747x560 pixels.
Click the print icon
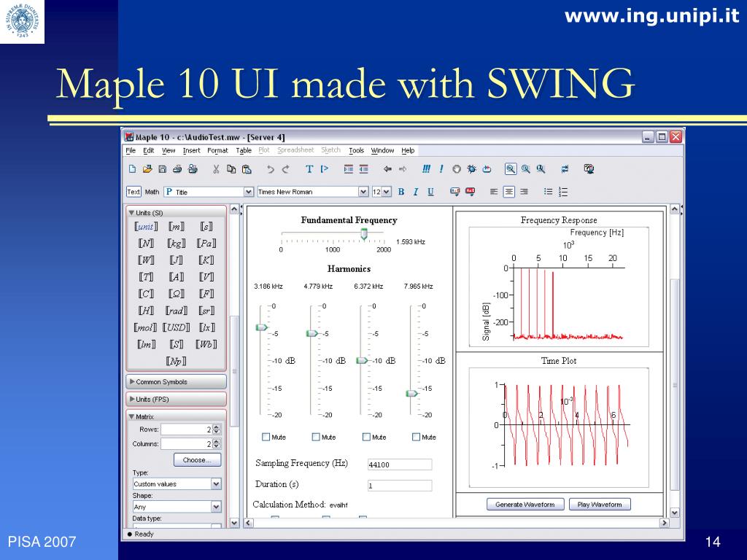click(177, 168)
